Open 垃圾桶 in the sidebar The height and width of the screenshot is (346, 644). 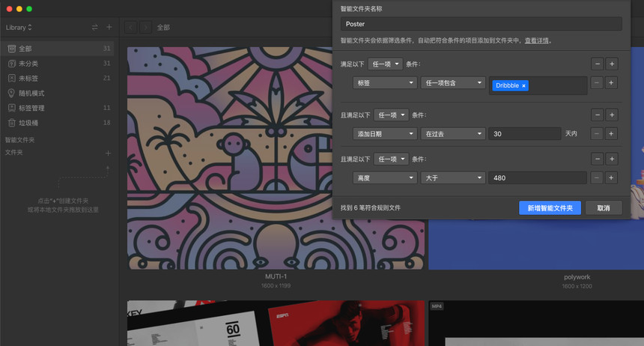[57, 123]
